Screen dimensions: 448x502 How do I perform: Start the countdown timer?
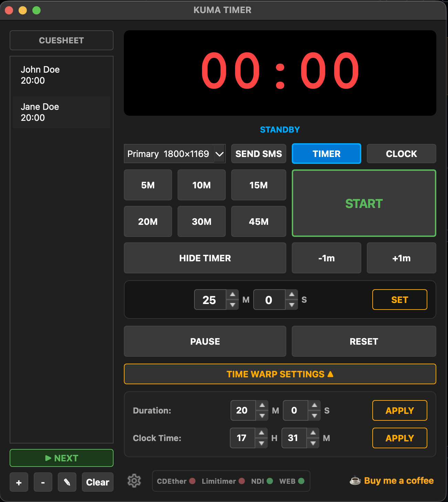click(x=364, y=203)
